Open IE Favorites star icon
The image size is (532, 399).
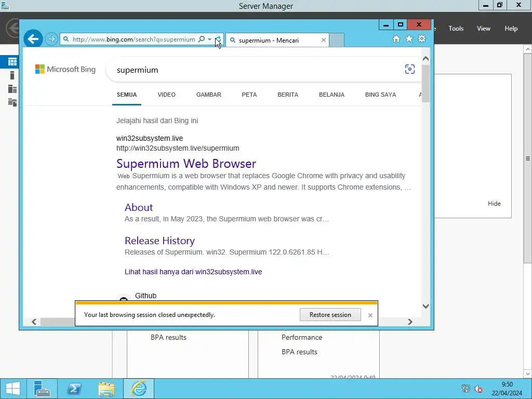coord(409,38)
